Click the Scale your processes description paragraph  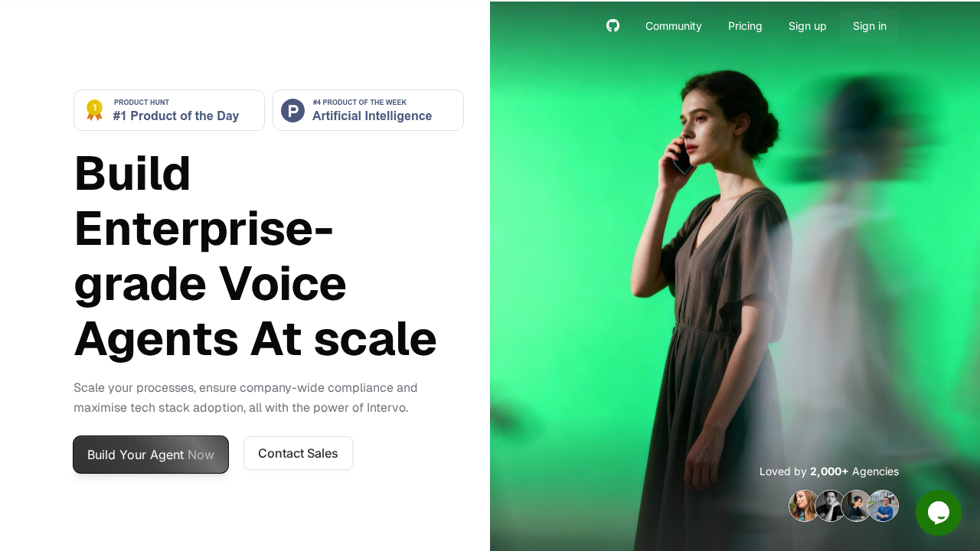tap(246, 398)
